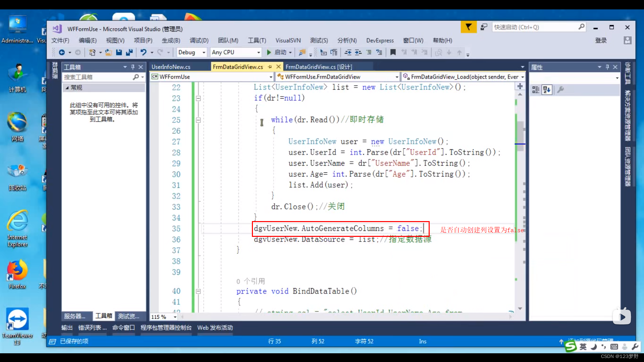Enable categorized view in the Properties panel
The image size is (644, 362).
tap(535, 90)
